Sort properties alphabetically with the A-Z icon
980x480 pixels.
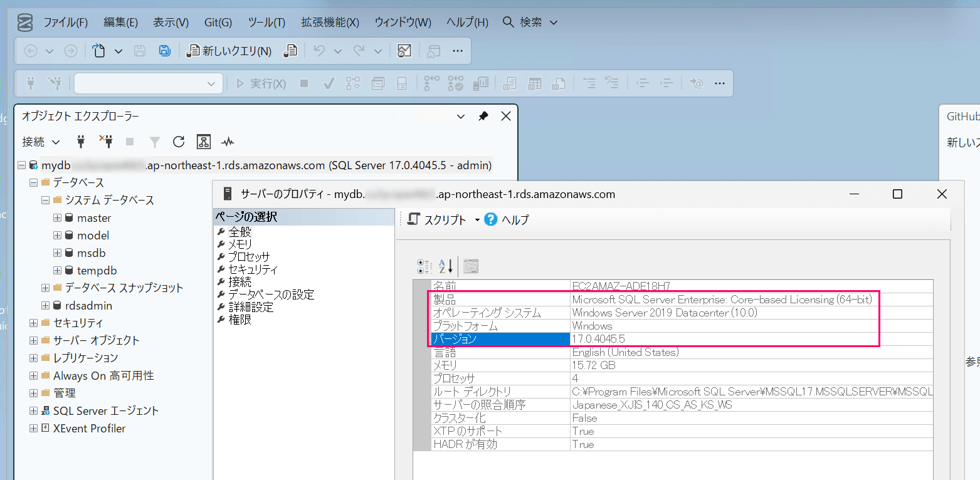coord(445,266)
